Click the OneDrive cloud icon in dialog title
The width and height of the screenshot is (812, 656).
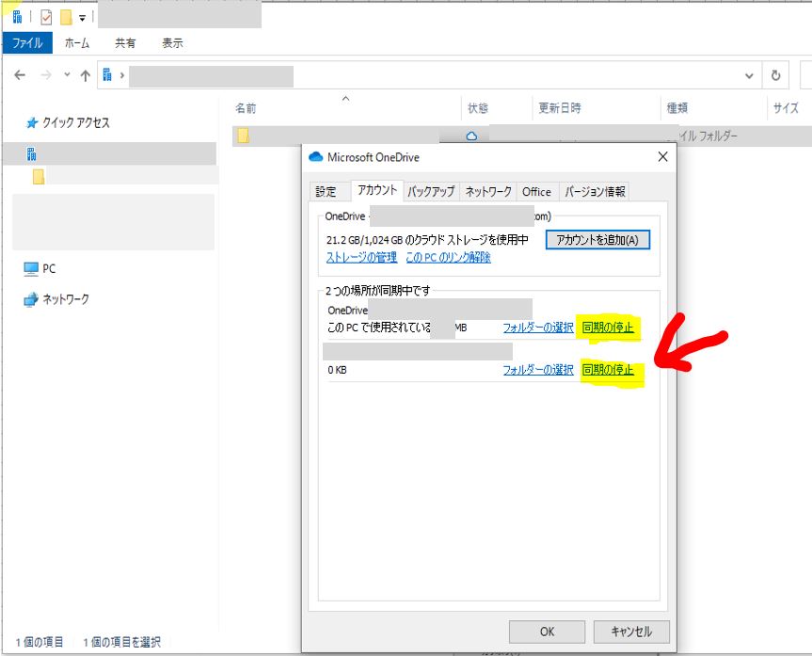click(x=316, y=156)
